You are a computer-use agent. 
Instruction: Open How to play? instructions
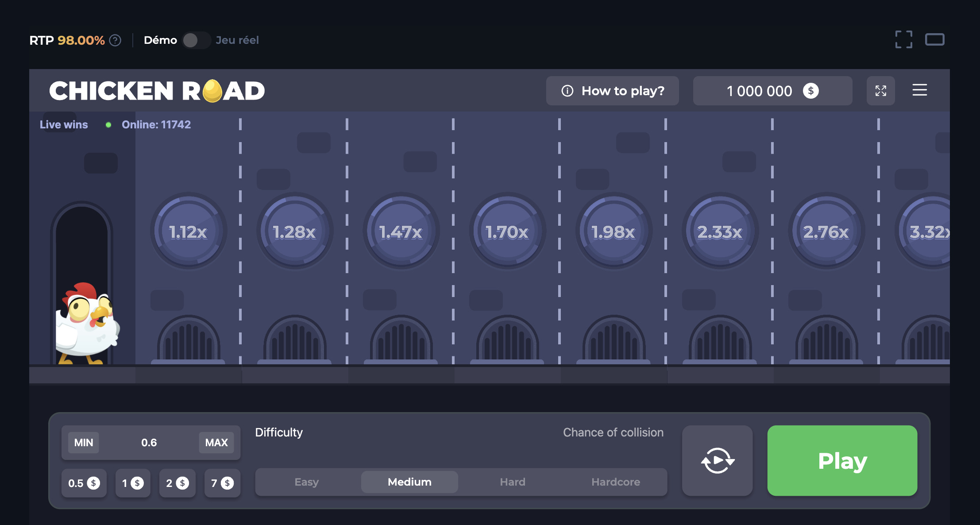(x=612, y=91)
